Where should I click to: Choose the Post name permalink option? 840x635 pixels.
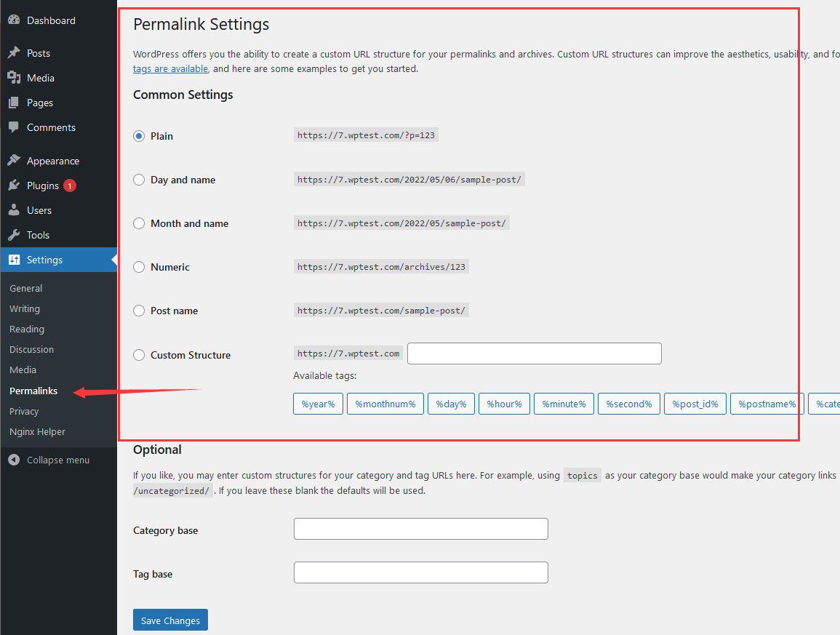(x=139, y=311)
